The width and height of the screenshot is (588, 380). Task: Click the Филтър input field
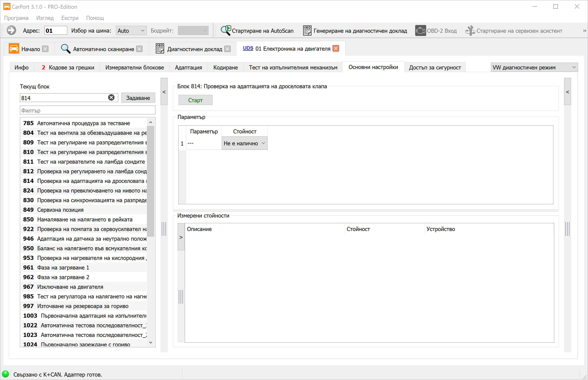click(x=87, y=110)
